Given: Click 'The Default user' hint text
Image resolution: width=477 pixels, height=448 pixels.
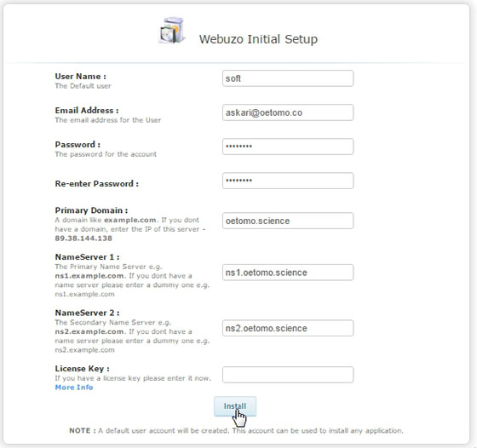Looking at the screenshot, I should 83,86.
